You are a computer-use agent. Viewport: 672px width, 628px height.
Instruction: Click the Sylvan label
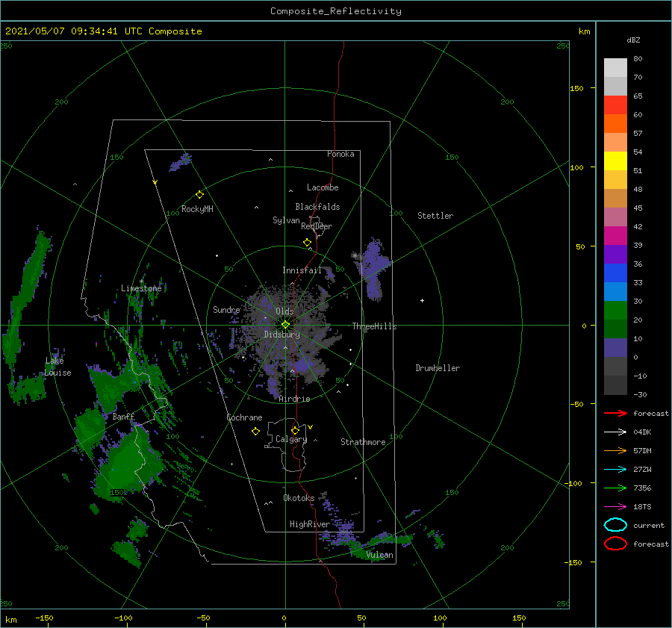(286, 220)
